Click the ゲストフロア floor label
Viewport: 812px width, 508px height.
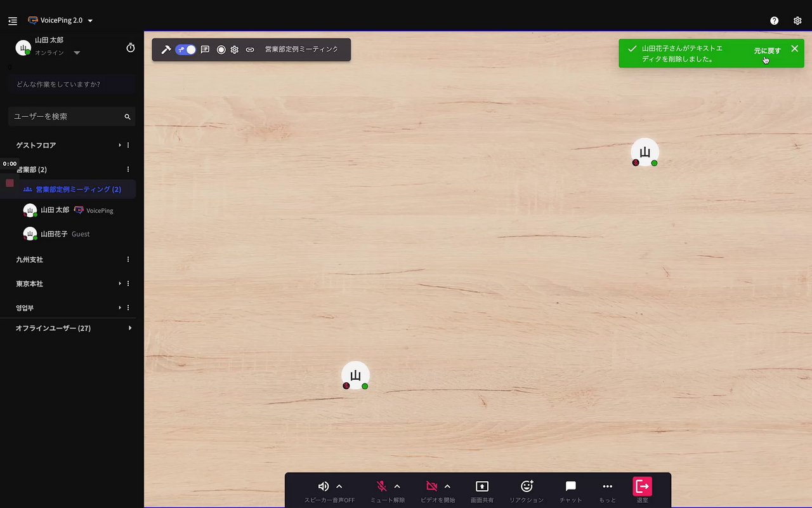[36, 145]
